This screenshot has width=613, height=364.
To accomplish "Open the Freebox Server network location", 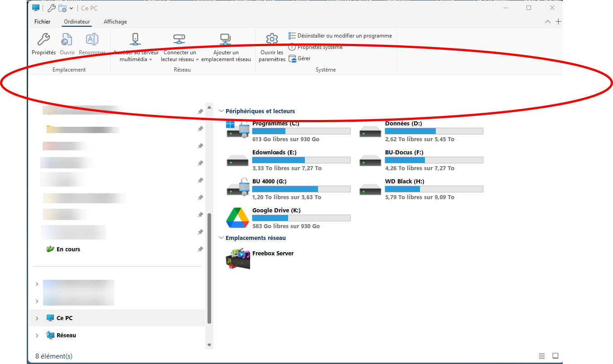I will click(x=238, y=259).
